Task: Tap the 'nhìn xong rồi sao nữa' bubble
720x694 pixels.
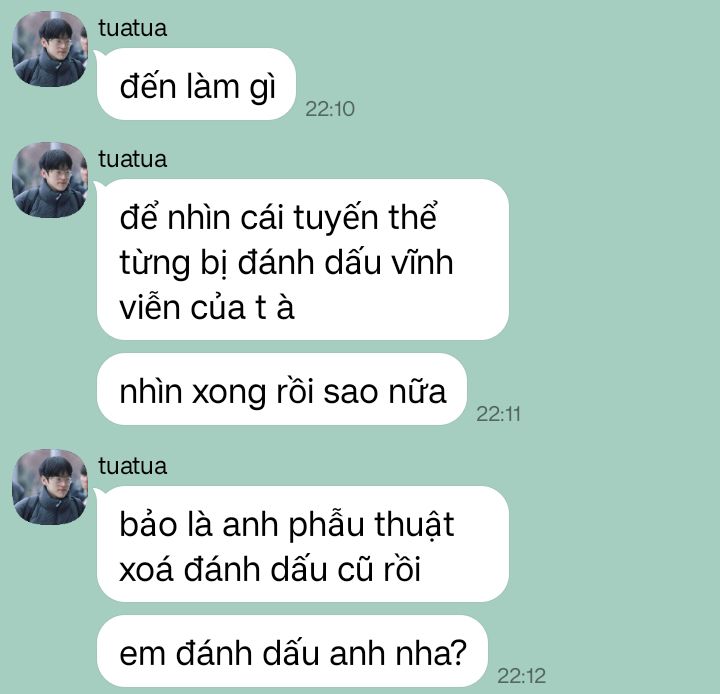Action: pyautogui.click(x=282, y=389)
